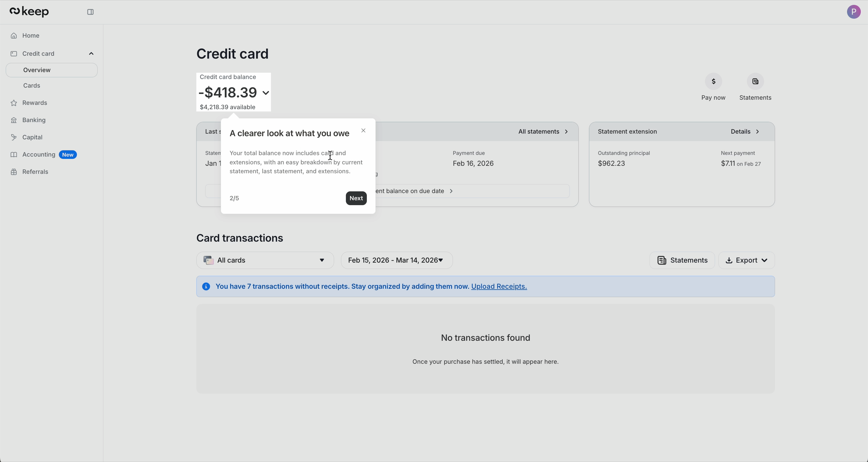Open the Capital section
868x462 pixels.
tap(32, 137)
